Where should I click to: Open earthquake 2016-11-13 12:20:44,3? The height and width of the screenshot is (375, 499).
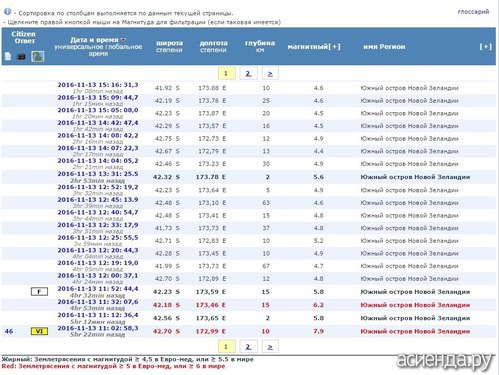[x=98, y=251]
